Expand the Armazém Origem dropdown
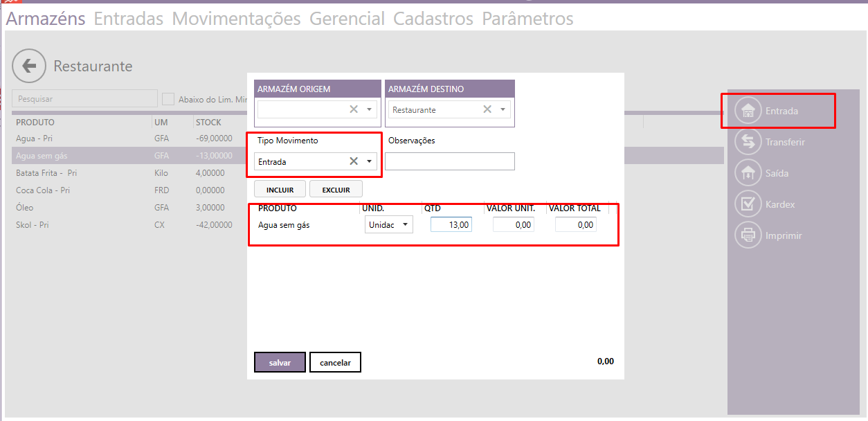This screenshot has height=421, width=868. coord(370,109)
